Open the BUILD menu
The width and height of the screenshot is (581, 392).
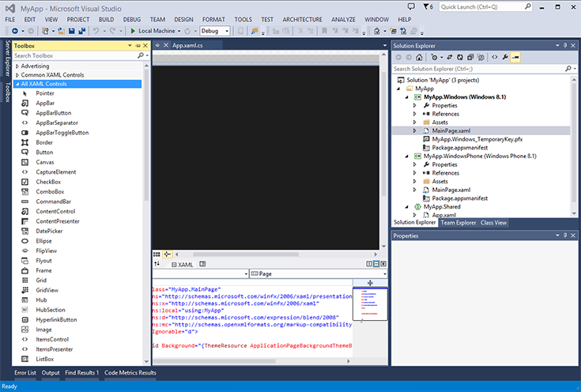[x=107, y=19]
